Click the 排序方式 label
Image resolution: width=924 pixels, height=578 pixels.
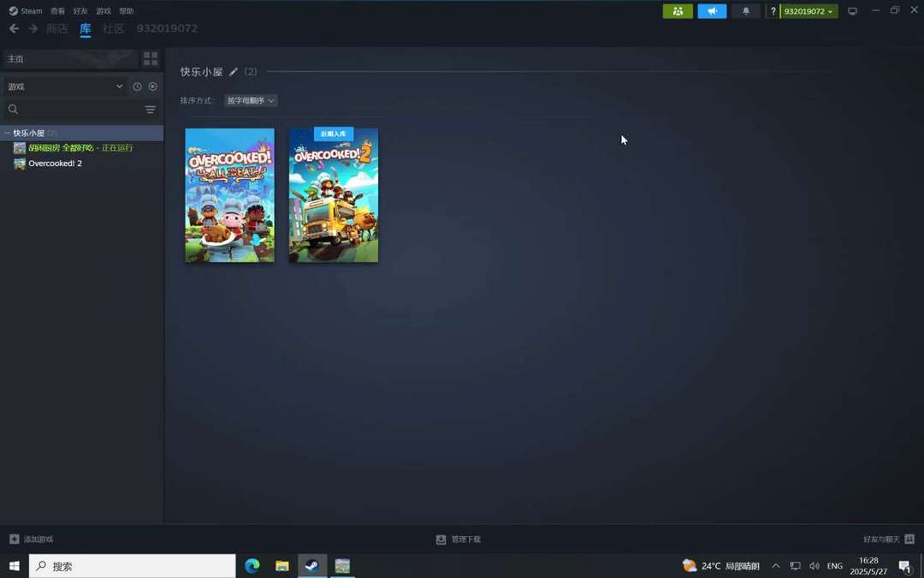point(198,100)
